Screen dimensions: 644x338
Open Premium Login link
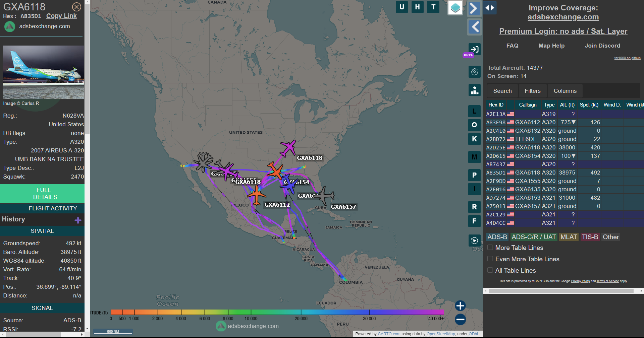[563, 31]
